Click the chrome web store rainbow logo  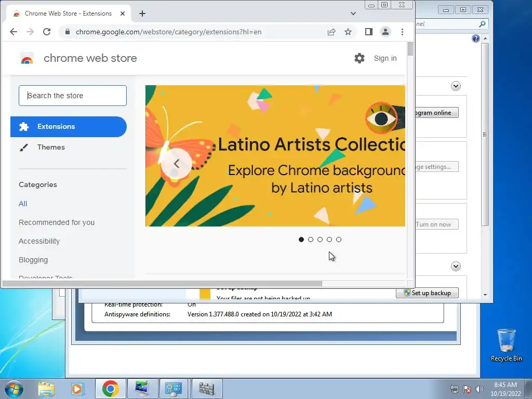(27, 58)
